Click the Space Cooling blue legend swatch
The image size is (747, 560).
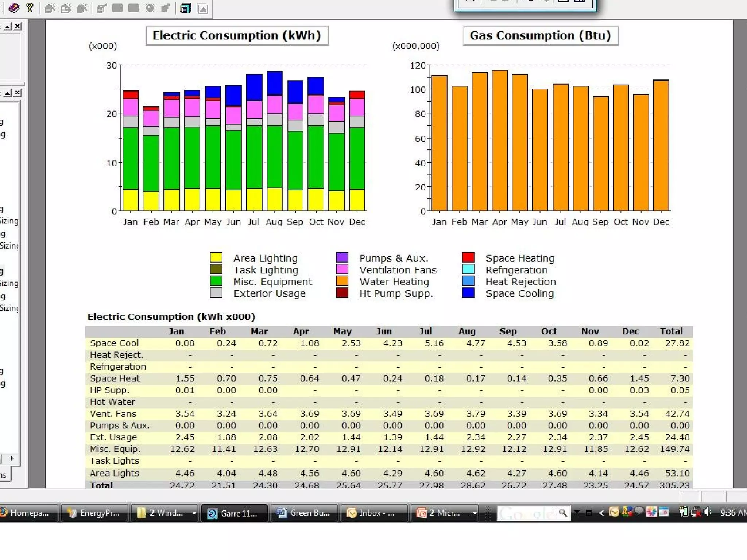(468, 293)
